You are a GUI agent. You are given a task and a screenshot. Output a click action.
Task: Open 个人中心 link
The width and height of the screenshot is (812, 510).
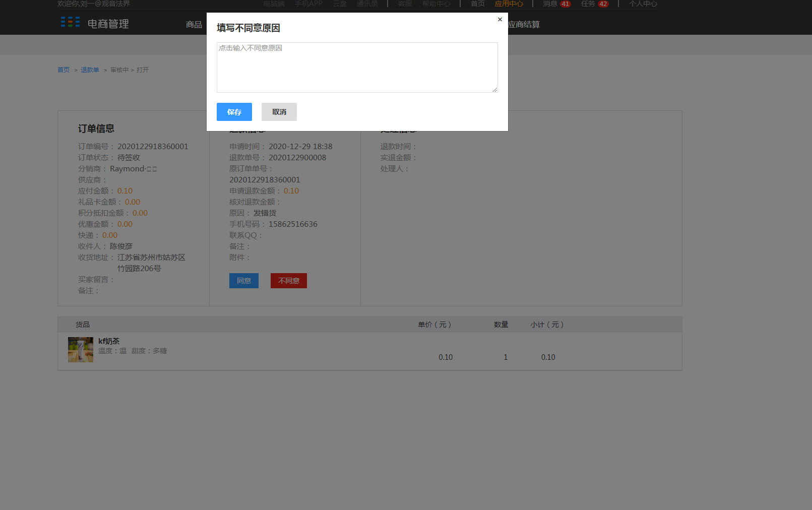coord(643,4)
